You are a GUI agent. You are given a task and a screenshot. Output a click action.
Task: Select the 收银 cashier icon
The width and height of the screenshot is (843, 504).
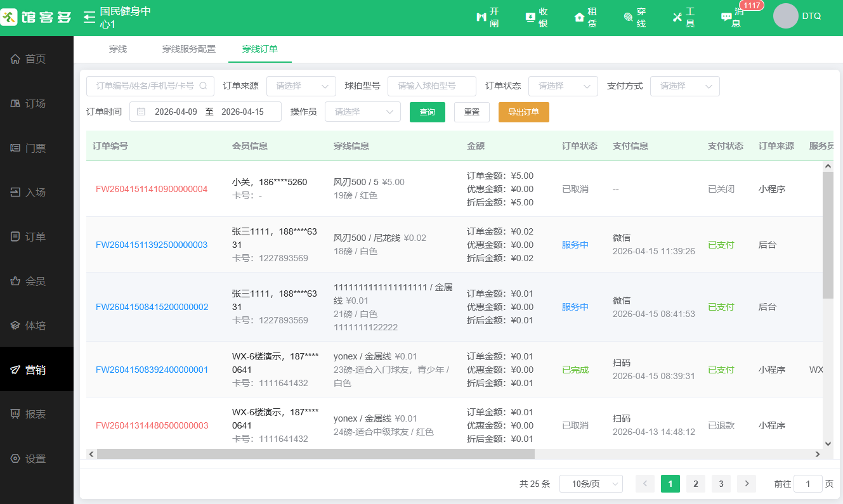(x=536, y=17)
